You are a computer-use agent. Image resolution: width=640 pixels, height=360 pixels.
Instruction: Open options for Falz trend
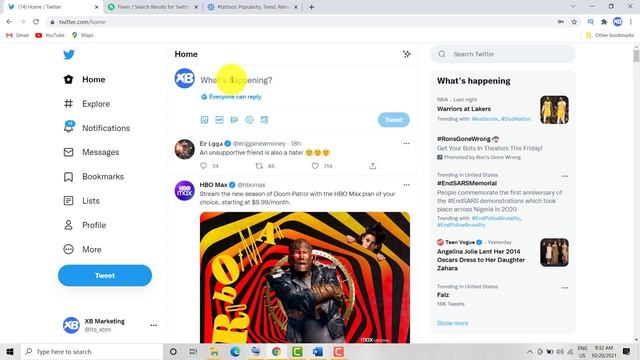(x=564, y=288)
